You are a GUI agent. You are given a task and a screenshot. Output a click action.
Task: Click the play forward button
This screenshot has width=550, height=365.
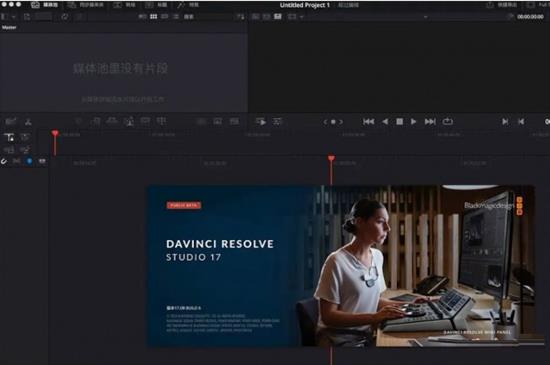414,122
